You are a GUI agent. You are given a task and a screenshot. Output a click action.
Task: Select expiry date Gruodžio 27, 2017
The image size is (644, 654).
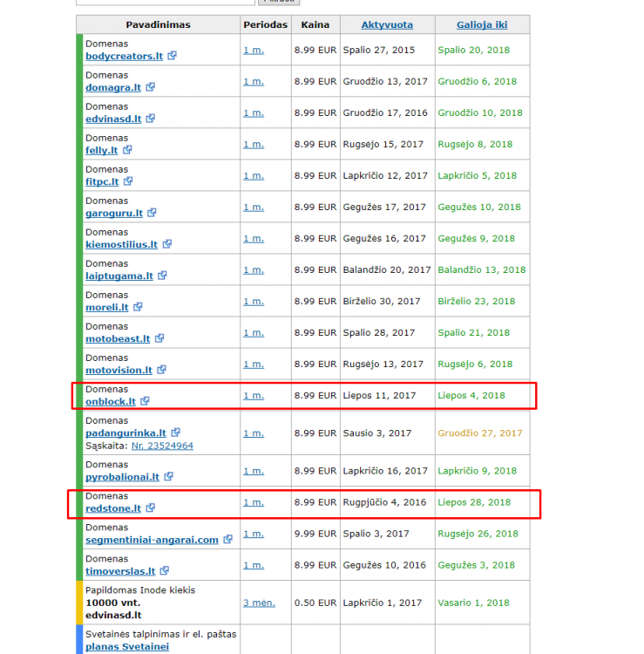480,433
